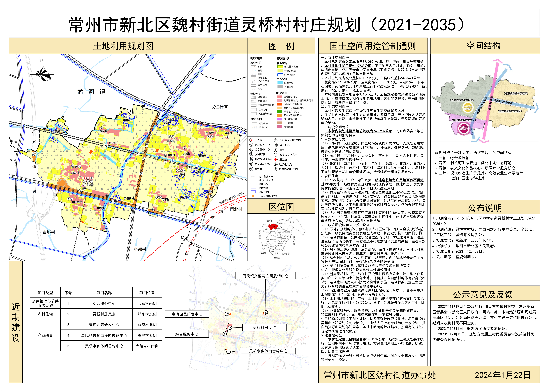Click the 耕地 pattern sample in the legend

253,67
